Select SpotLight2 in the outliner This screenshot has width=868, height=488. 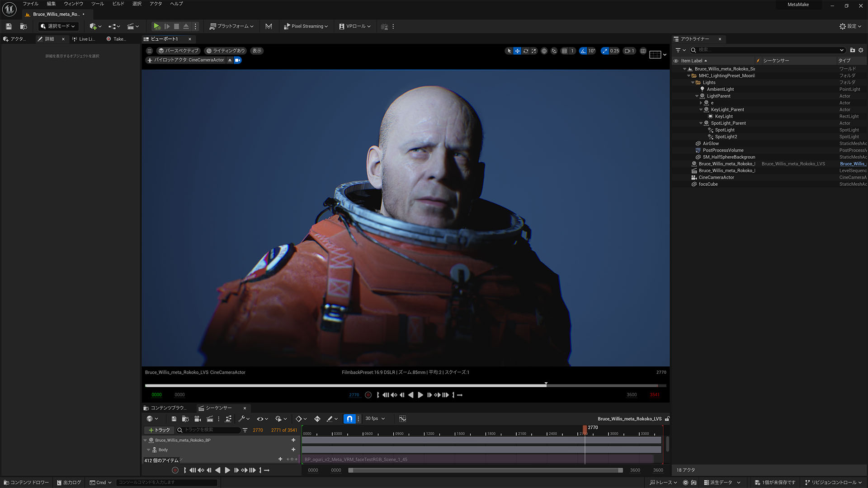[726, 137]
